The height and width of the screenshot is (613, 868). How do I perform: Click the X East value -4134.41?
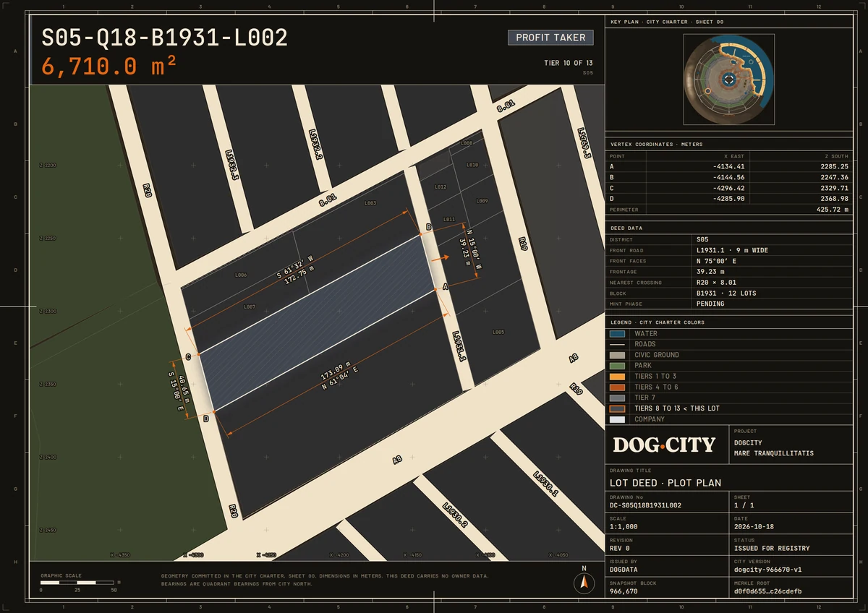[x=728, y=166]
